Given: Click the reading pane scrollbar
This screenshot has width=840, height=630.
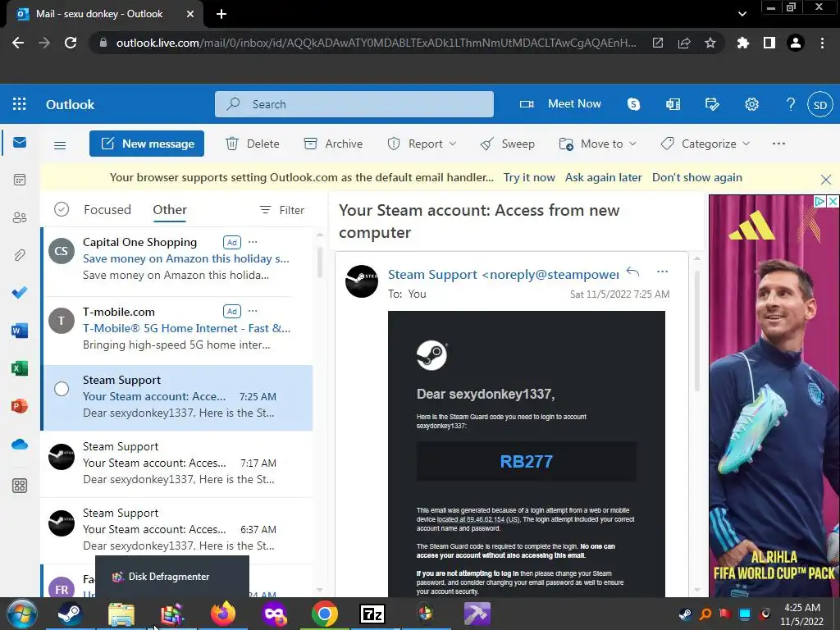Looking at the screenshot, I should point(697,331).
